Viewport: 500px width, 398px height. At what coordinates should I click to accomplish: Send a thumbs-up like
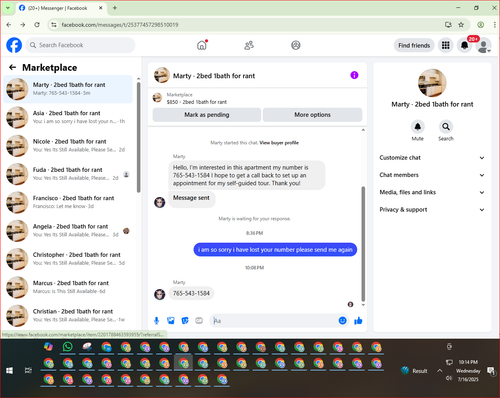(358, 321)
